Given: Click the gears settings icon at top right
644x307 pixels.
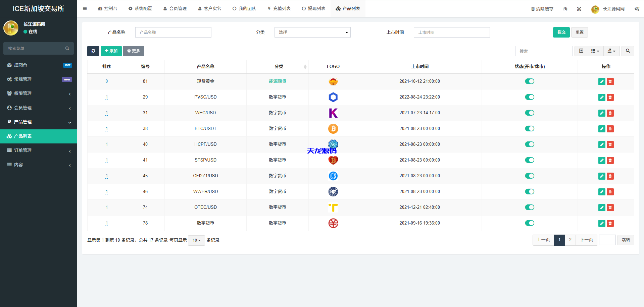Looking at the screenshot, I should pyautogui.click(x=637, y=9).
